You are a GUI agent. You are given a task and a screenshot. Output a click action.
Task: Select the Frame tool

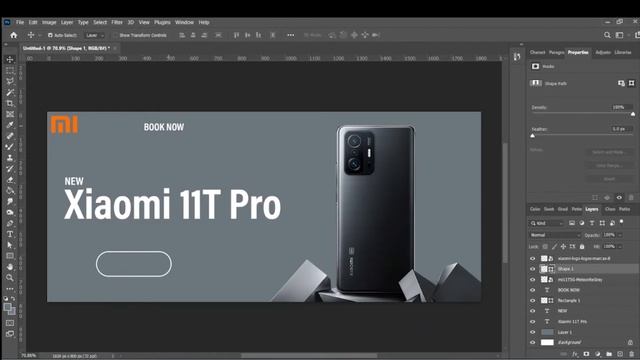click(x=10, y=114)
